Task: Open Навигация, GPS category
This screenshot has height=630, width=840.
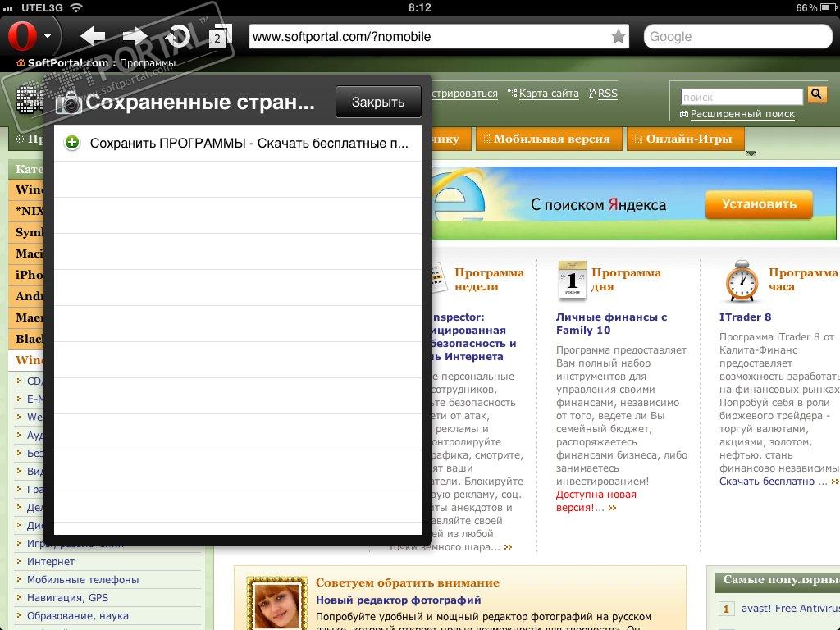Action: coord(67,597)
